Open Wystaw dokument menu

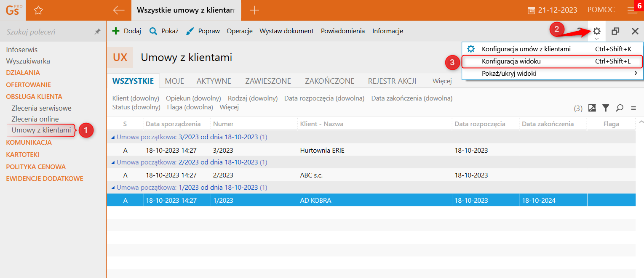286,31
